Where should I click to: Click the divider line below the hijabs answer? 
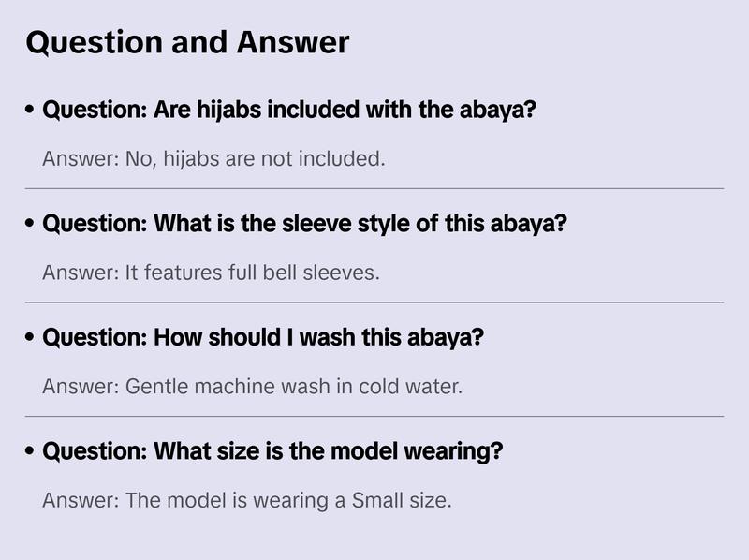[374, 188]
